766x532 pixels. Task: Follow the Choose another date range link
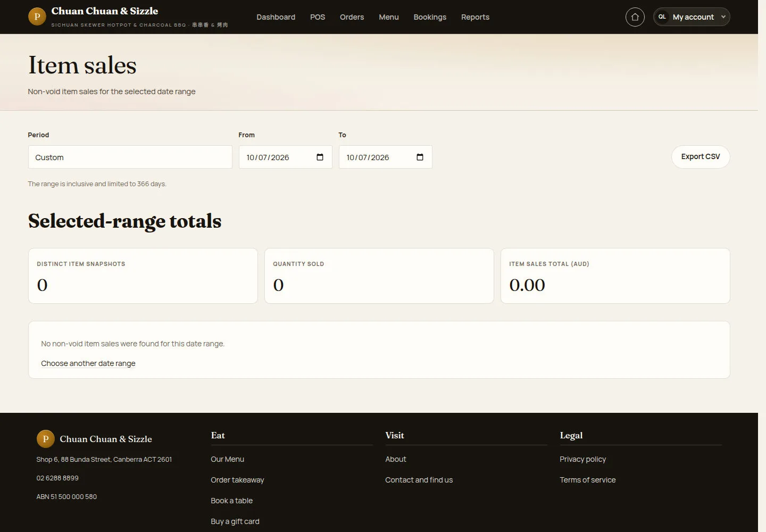[x=88, y=363]
